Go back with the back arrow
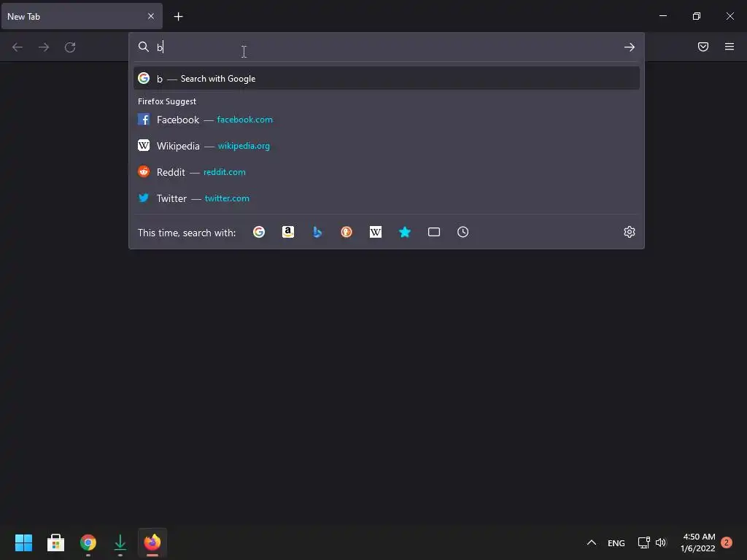The height and width of the screenshot is (560, 747). pyautogui.click(x=18, y=47)
